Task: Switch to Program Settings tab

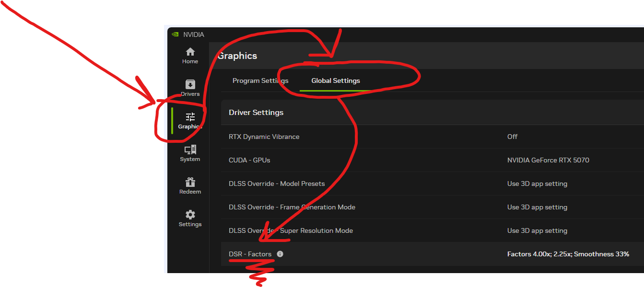Action: (x=260, y=80)
